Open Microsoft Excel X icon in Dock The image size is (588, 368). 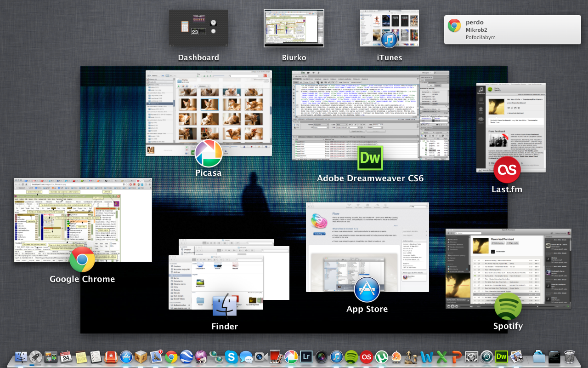442,356
